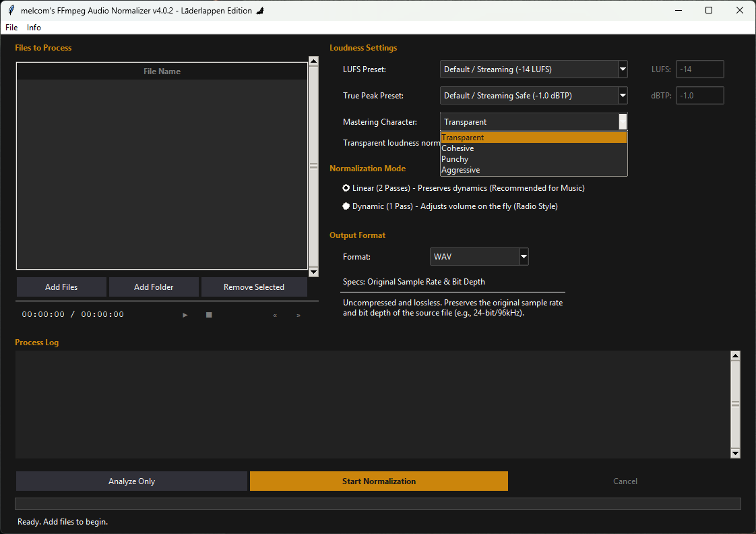The height and width of the screenshot is (534, 756).
Task: Choose the Cohesive mastering character
Action: (534, 148)
